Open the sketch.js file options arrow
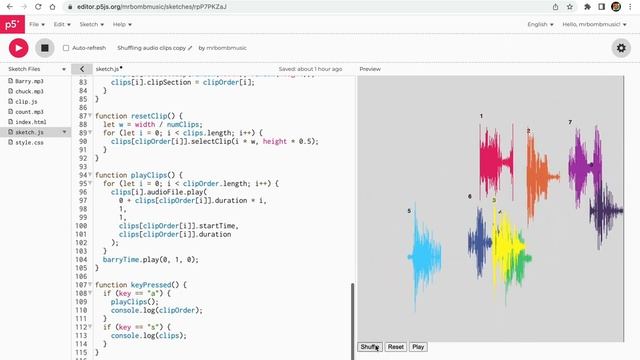640x360 pixels. pos(64,132)
